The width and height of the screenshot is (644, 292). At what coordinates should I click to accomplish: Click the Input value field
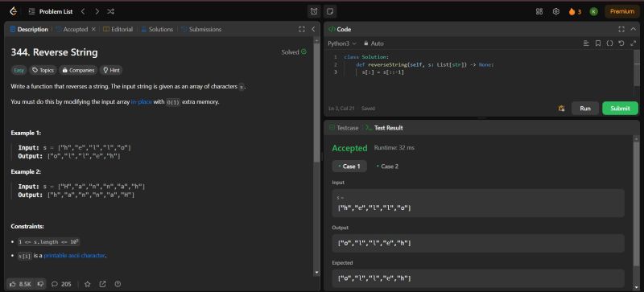click(x=478, y=204)
